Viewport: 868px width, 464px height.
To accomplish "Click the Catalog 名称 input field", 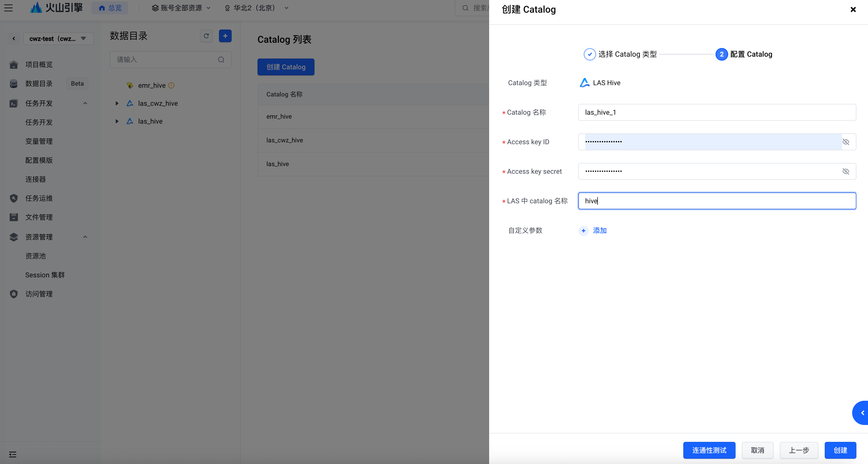I will click(717, 112).
